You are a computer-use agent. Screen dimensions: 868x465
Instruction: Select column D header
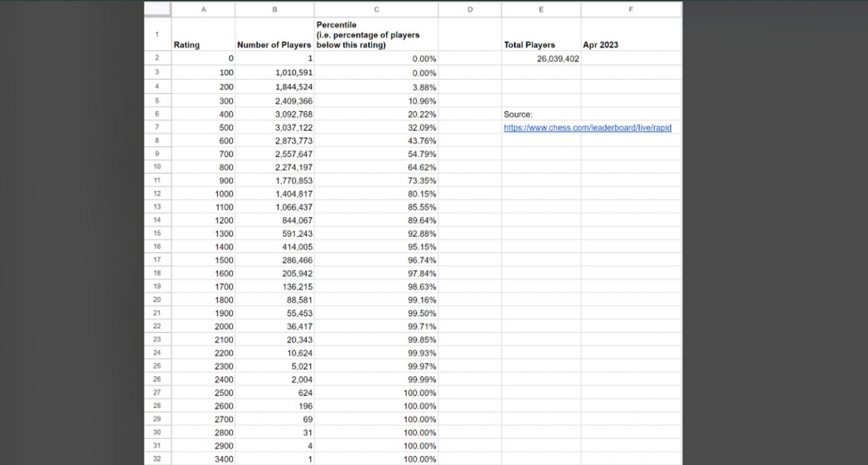click(470, 9)
